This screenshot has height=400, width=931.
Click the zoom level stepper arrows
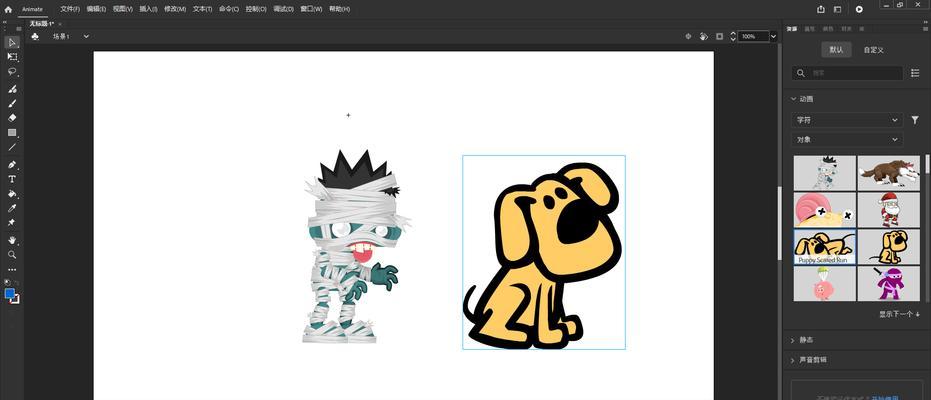733,36
